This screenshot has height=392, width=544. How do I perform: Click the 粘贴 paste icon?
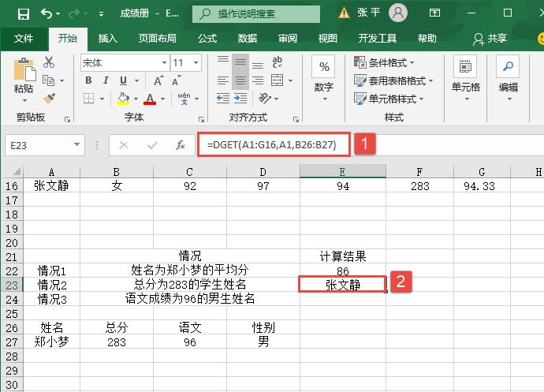coord(24,69)
